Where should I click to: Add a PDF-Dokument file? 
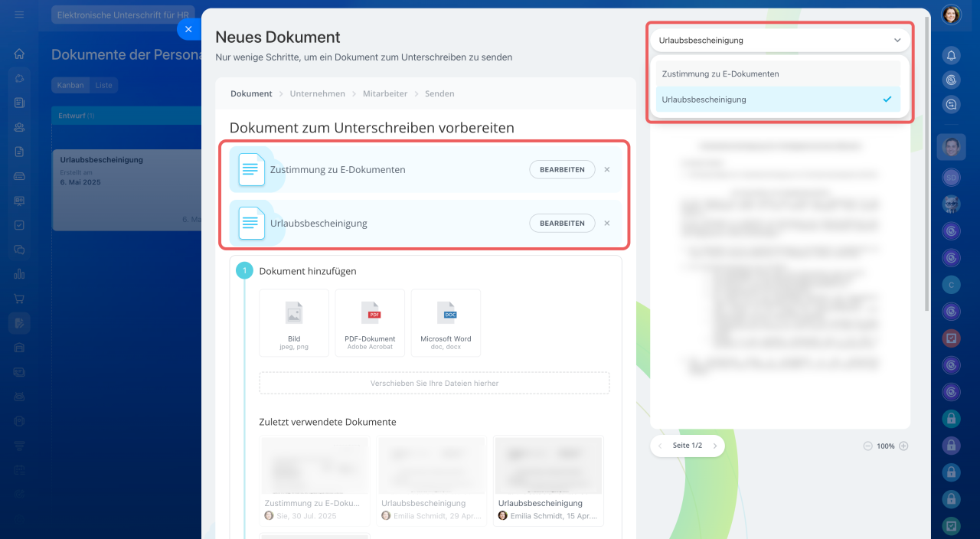coord(371,323)
